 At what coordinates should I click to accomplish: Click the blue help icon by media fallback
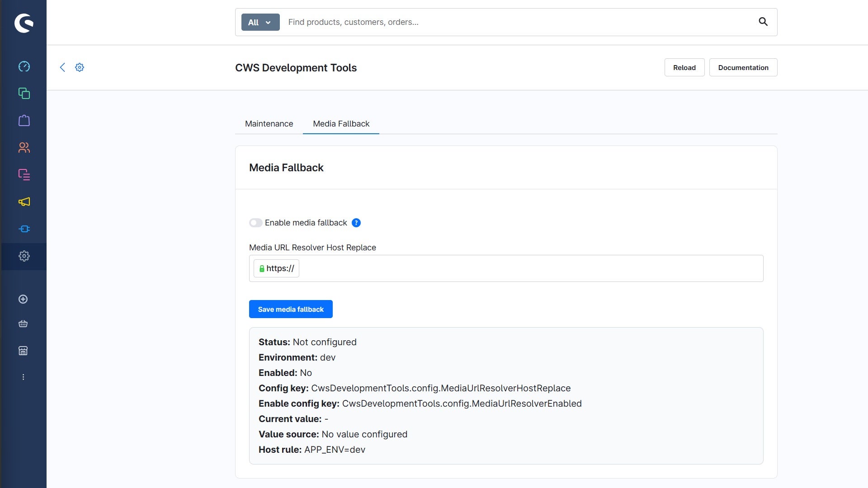click(356, 223)
